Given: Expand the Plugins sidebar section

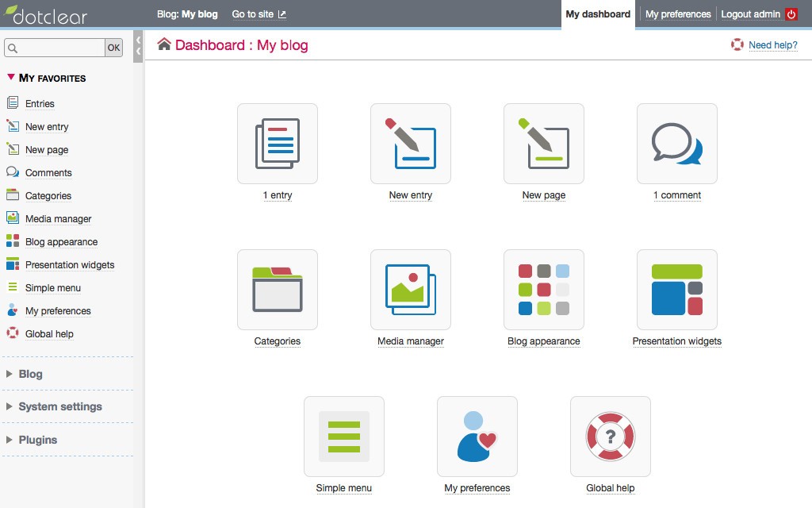Looking at the screenshot, I should tap(37, 440).
